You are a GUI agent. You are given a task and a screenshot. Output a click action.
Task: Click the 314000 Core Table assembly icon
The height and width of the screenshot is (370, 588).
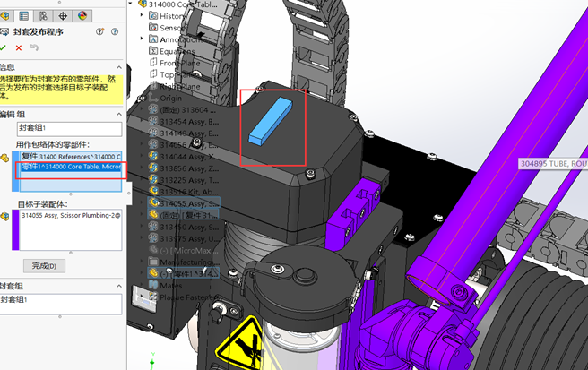143,4
